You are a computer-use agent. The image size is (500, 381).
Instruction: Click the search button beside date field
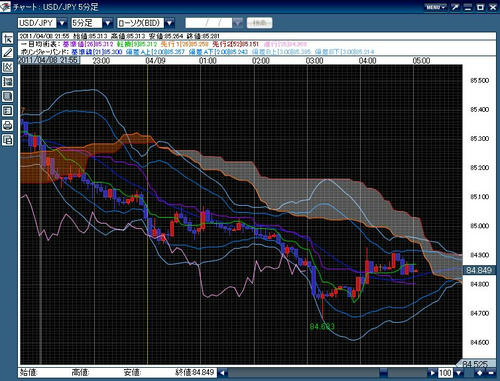[259, 23]
